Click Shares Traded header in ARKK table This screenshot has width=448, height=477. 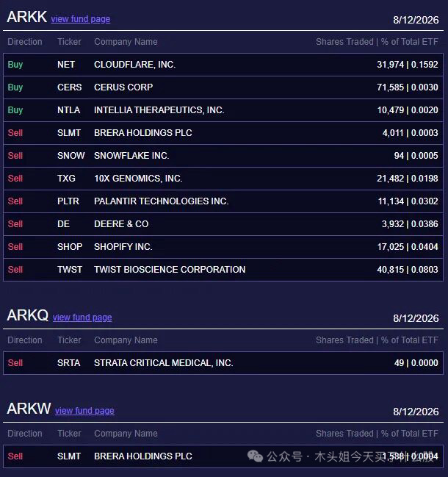pos(344,42)
